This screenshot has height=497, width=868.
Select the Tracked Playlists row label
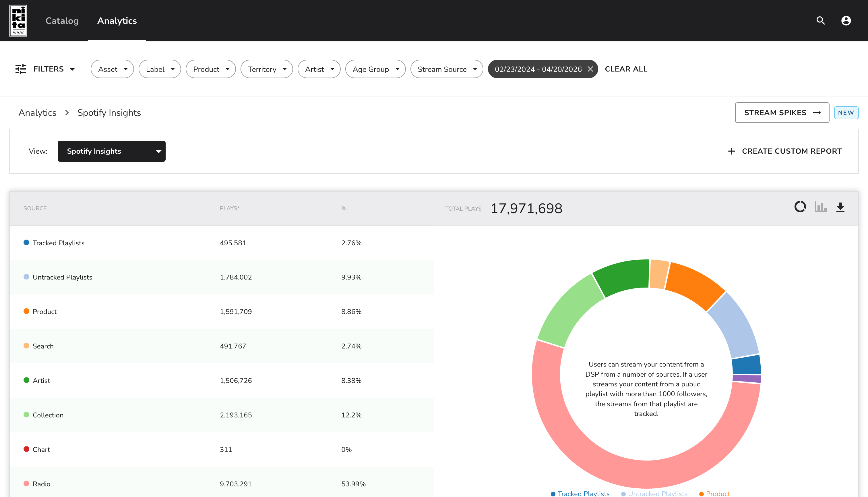pos(59,243)
